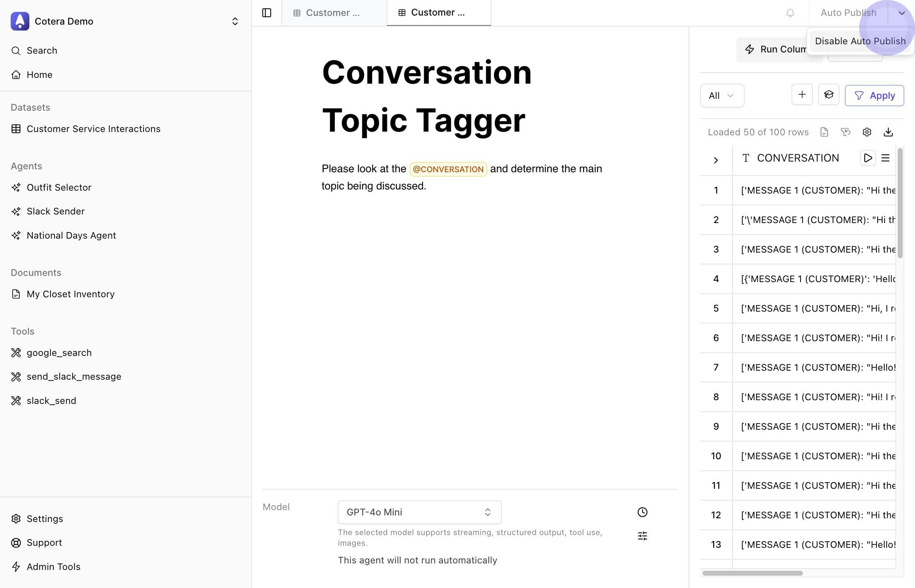Click the graduation cap icon button
The image size is (915, 588).
pyautogui.click(x=828, y=95)
